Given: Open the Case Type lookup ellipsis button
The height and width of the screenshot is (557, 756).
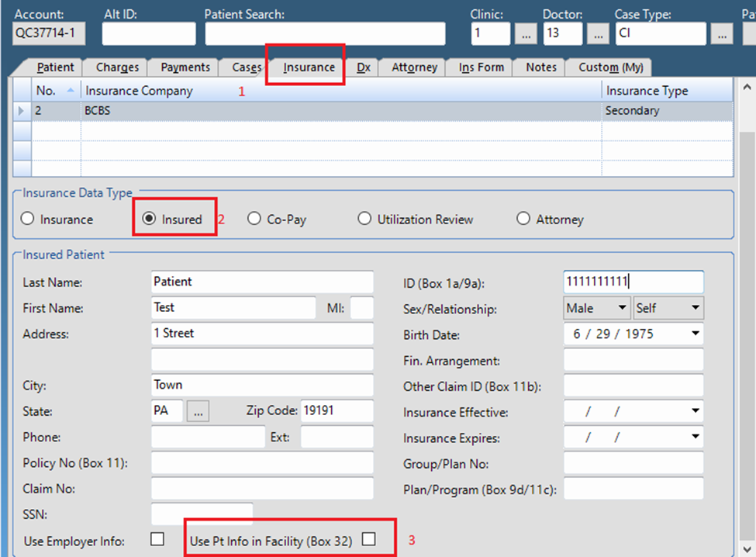Looking at the screenshot, I should 722,34.
